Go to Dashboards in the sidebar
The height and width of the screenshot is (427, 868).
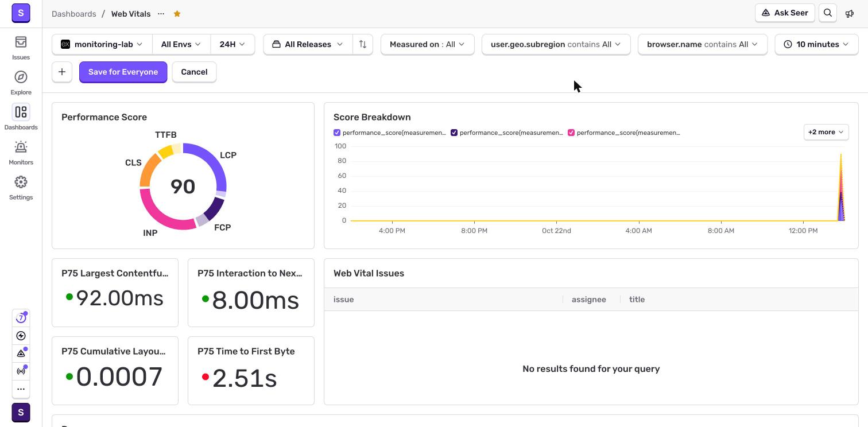pos(21,118)
